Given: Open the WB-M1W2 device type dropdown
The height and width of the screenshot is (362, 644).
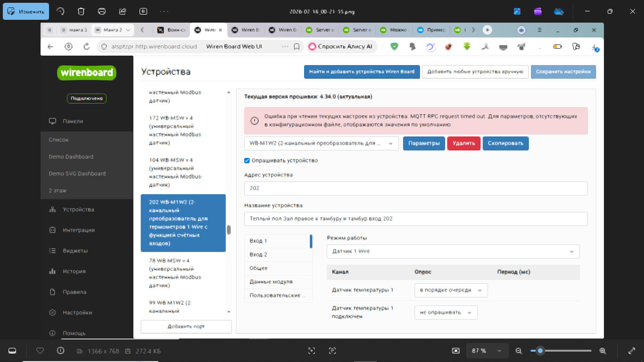Looking at the screenshot, I should point(322,143).
